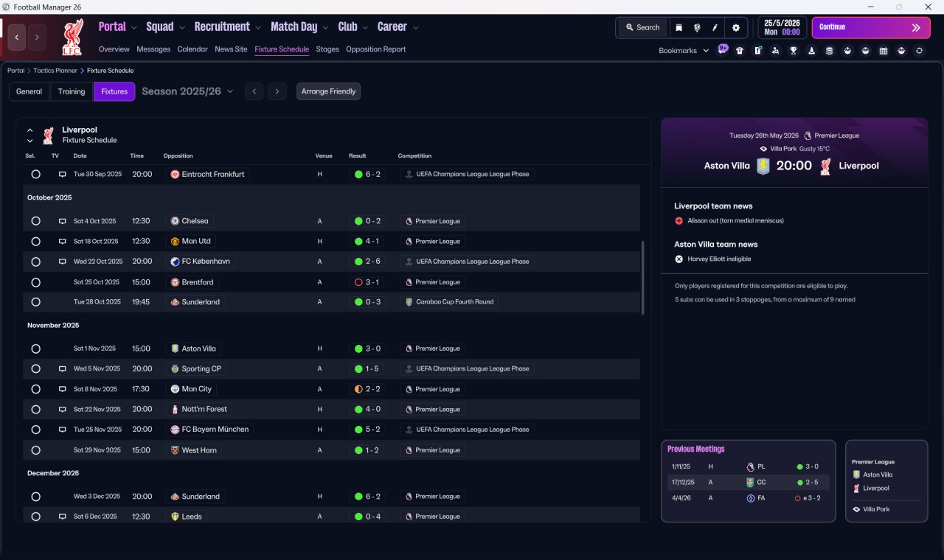Click the 25/5/2026 date and time box
This screenshot has width=944, height=560.
point(782,28)
